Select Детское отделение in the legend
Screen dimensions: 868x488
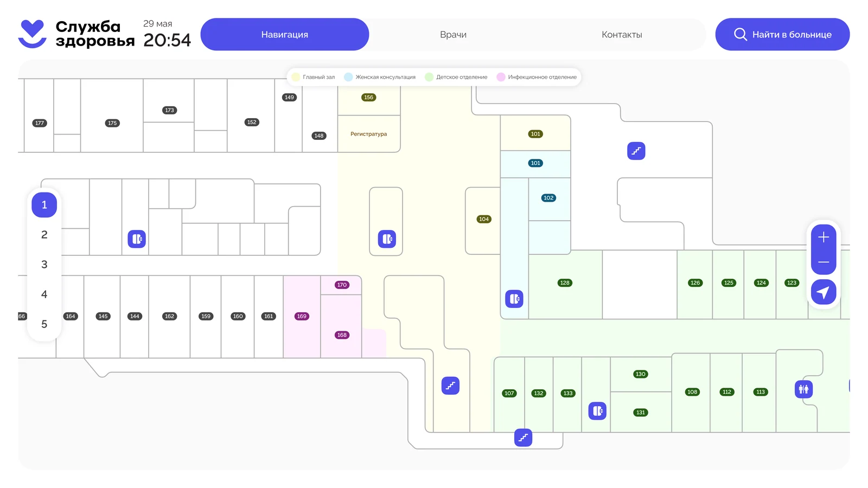pos(456,77)
